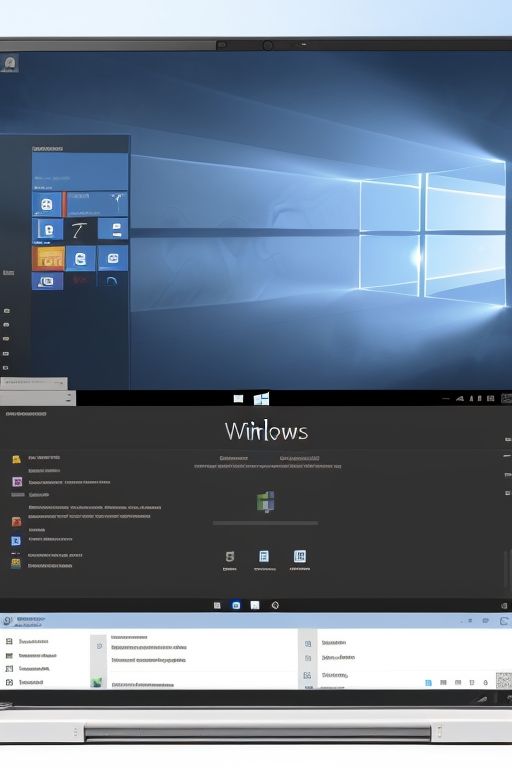Click the gray icon left of the highlighted taskbar icon
Viewport: 512px width, 768px height.
click(217, 605)
